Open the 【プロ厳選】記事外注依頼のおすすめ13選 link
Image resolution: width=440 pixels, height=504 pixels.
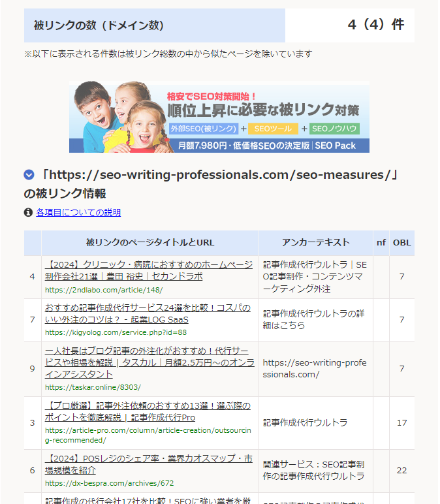pyautogui.click(x=148, y=412)
